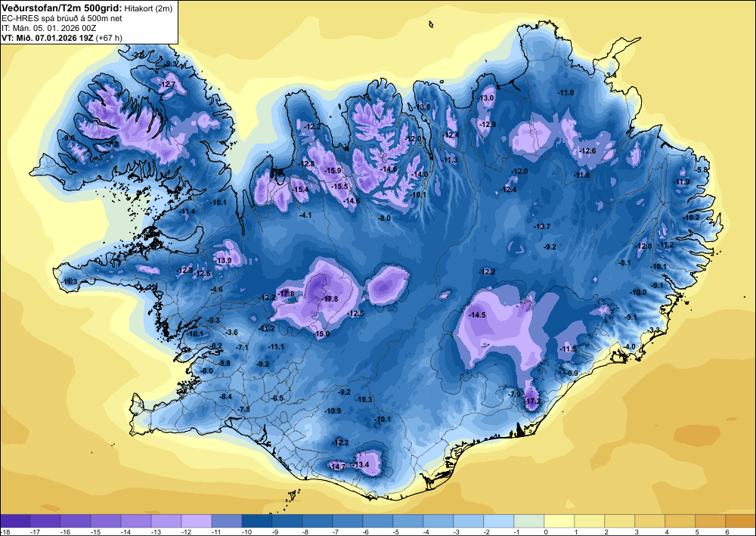The height and width of the screenshot is (536, 756).
Task: Click the -14.5 value over the large glacier
Action: (x=477, y=314)
